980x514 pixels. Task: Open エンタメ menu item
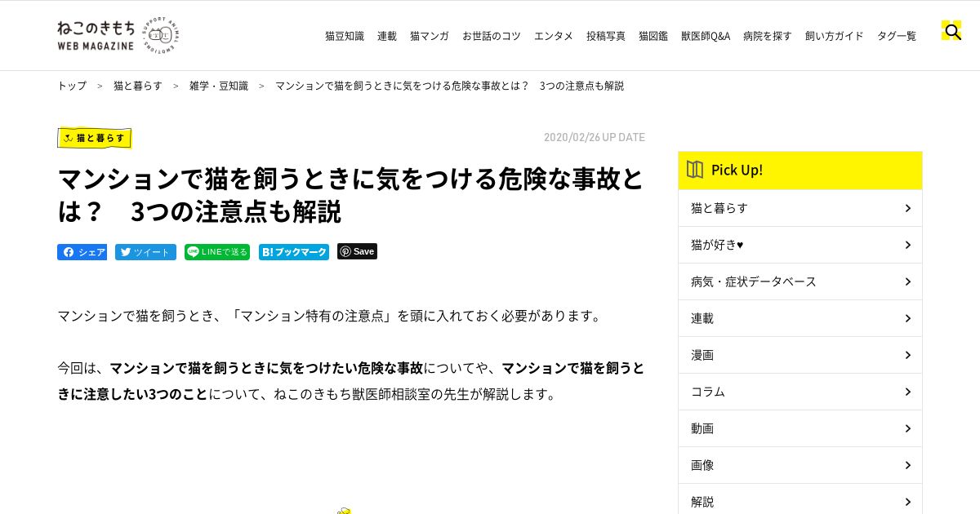(554, 36)
